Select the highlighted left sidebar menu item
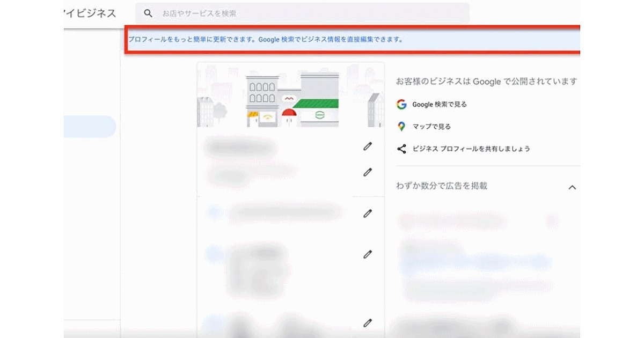This screenshot has width=644, height=338. click(89, 127)
